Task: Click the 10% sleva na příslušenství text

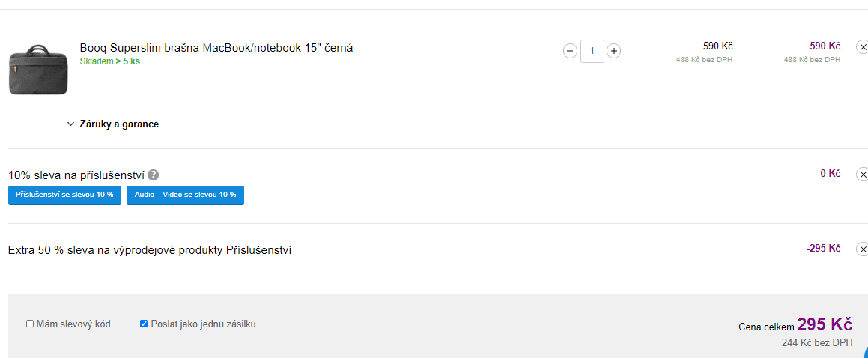Action: [x=76, y=175]
